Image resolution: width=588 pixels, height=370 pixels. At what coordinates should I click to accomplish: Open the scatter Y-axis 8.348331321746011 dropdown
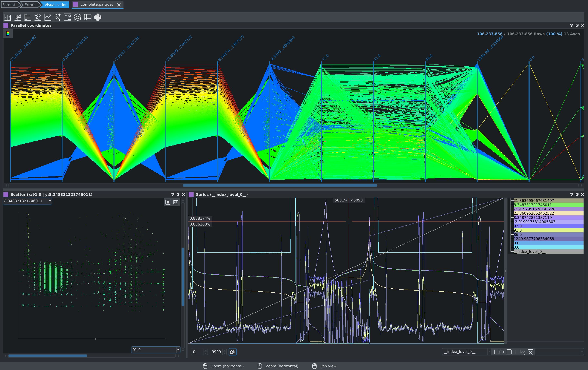50,201
